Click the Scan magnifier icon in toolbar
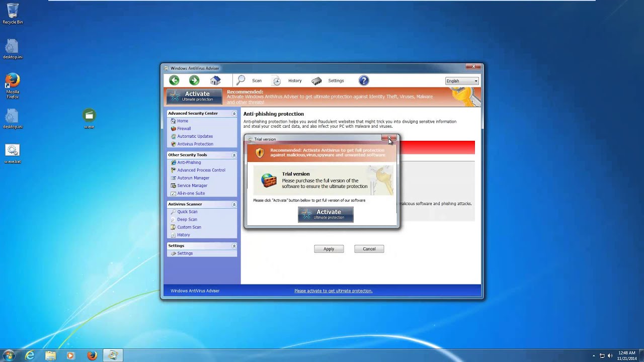644x362 pixels. click(241, 80)
